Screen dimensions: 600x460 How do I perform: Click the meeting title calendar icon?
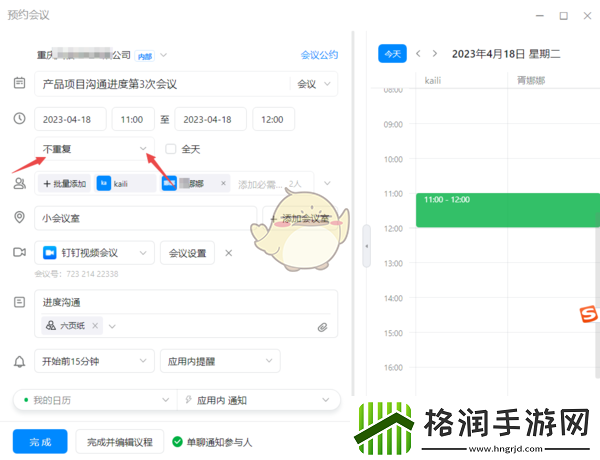pyautogui.click(x=20, y=83)
